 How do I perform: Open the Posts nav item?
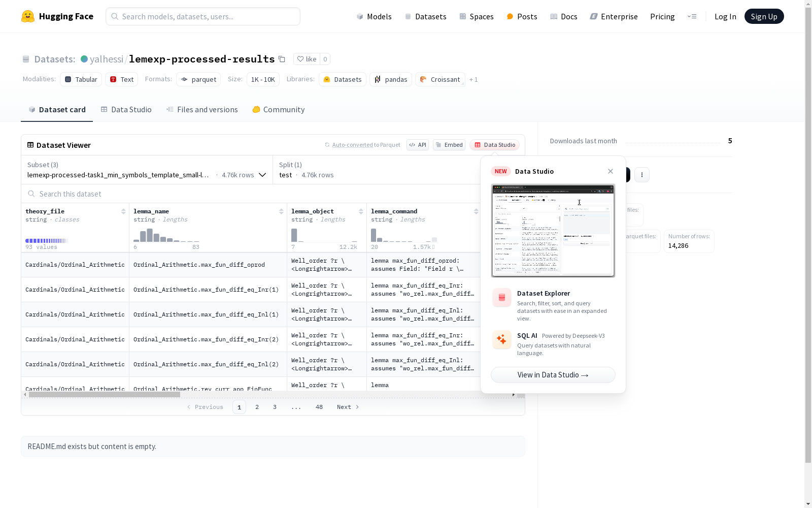(x=522, y=16)
